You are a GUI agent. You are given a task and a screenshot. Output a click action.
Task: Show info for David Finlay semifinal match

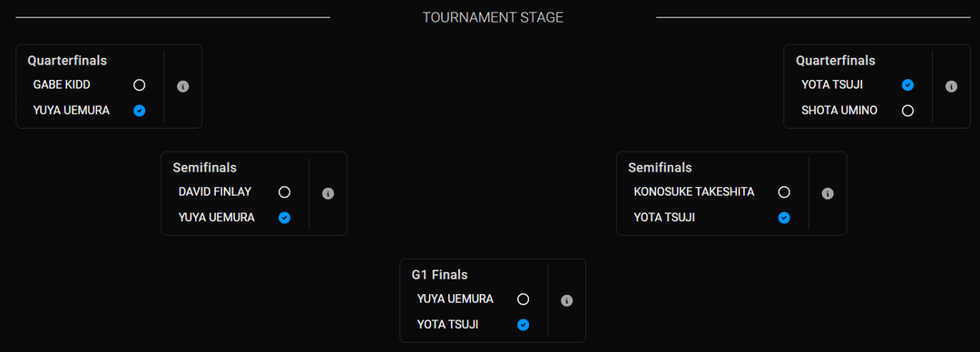click(x=328, y=194)
